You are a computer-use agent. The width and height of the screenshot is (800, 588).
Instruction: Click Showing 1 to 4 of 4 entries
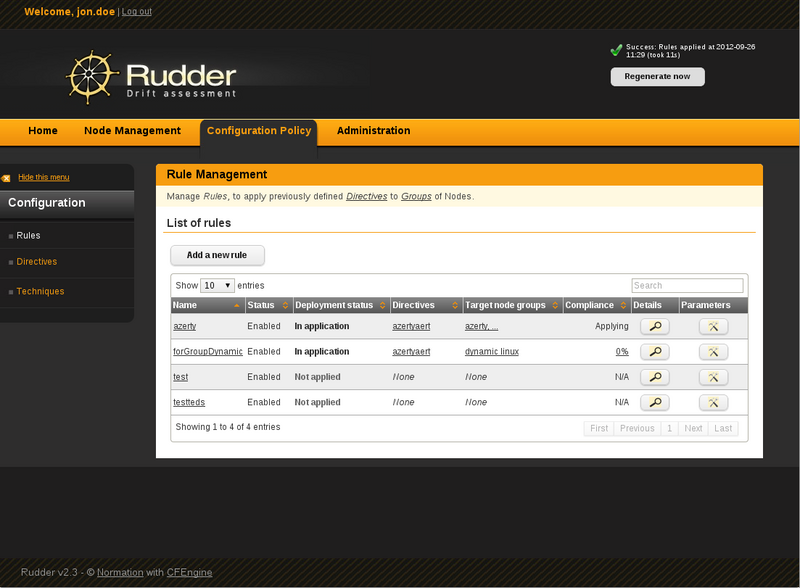coord(228,427)
